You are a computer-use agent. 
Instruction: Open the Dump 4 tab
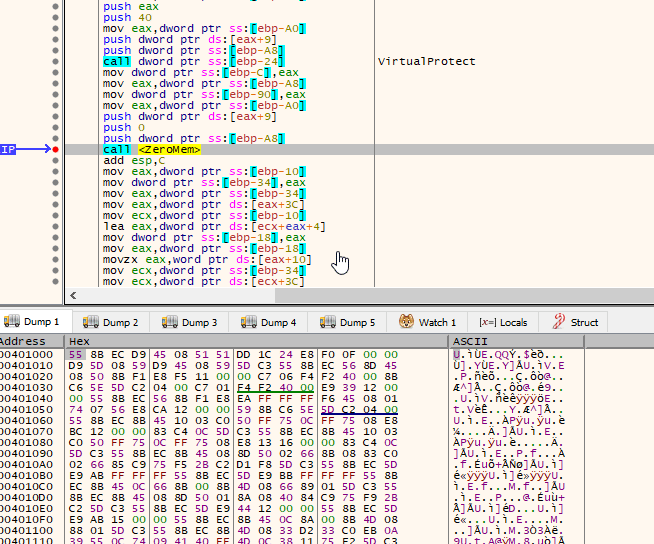(268, 322)
